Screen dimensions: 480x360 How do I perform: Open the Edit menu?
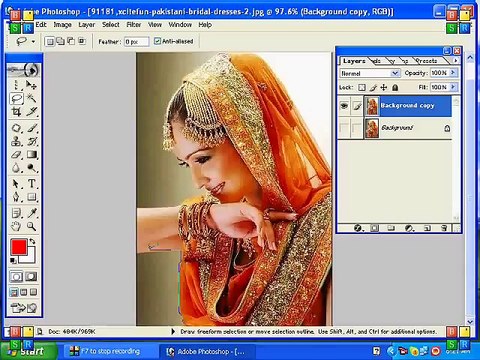click(x=41, y=25)
